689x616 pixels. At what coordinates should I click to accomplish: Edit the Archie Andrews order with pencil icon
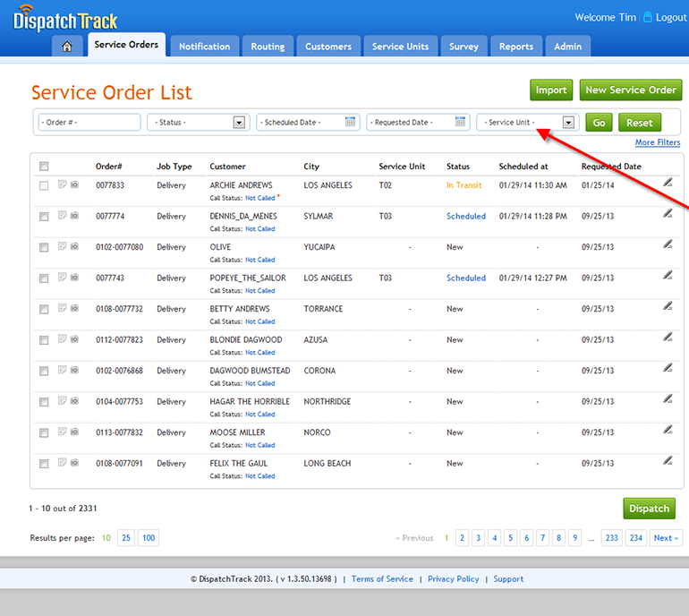668,183
